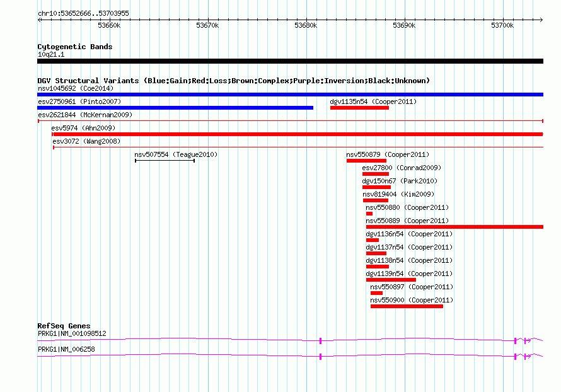Click the 53680k ruler tick label
Viewport: 561px width, 392px height.
(306, 25)
